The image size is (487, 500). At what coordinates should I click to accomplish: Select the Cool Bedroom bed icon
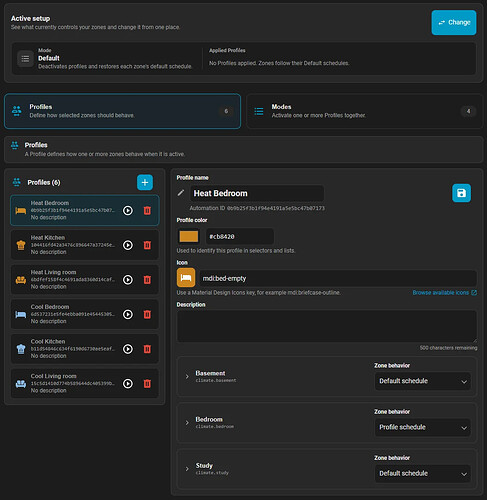(x=21, y=315)
